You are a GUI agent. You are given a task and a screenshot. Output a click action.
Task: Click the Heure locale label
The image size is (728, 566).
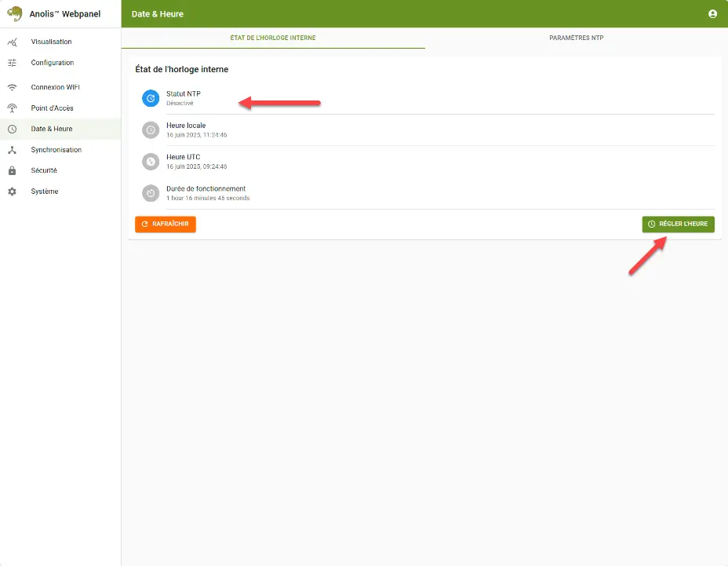click(186, 126)
